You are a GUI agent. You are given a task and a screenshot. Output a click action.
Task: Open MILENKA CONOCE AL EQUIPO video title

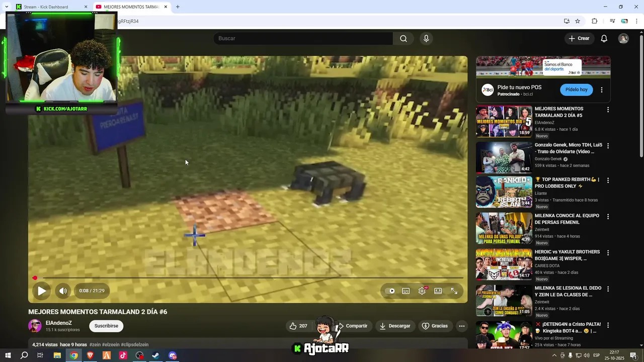click(567, 219)
